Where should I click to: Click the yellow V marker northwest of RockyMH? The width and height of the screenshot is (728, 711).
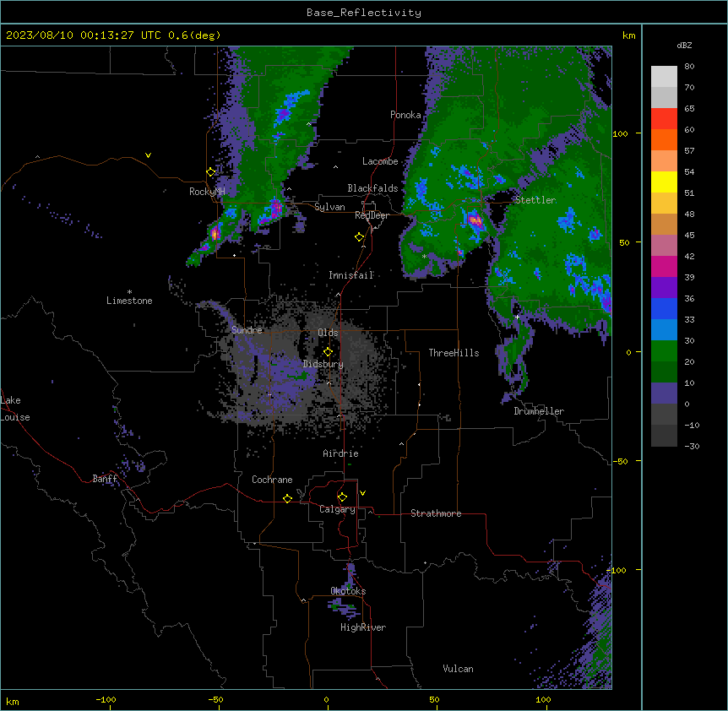148,155
